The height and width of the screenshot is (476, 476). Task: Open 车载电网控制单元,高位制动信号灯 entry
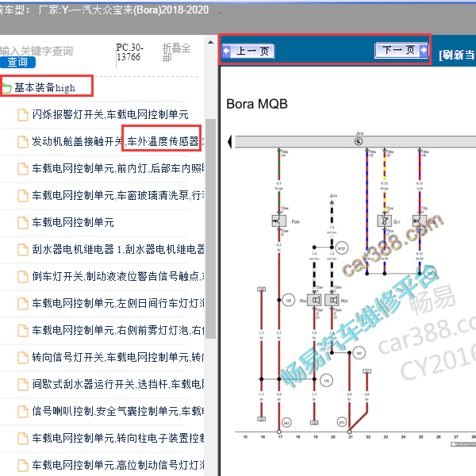click(117, 466)
